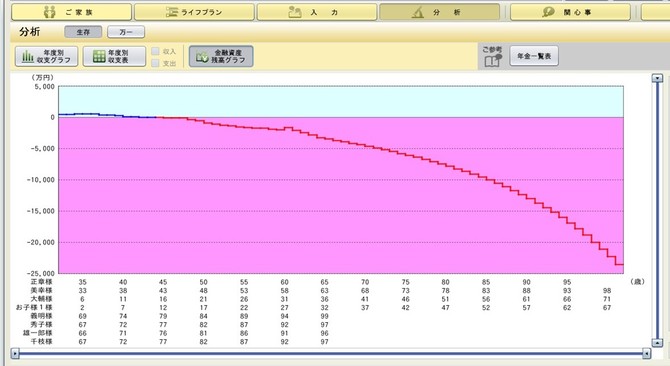Open the 関心事 tab
This screenshot has height=366, width=670.
pyautogui.click(x=570, y=12)
